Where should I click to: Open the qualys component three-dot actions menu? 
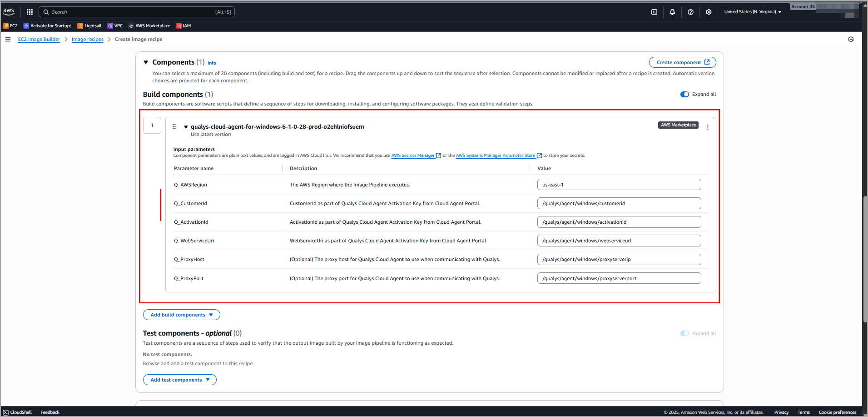pyautogui.click(x=708, y=127)
